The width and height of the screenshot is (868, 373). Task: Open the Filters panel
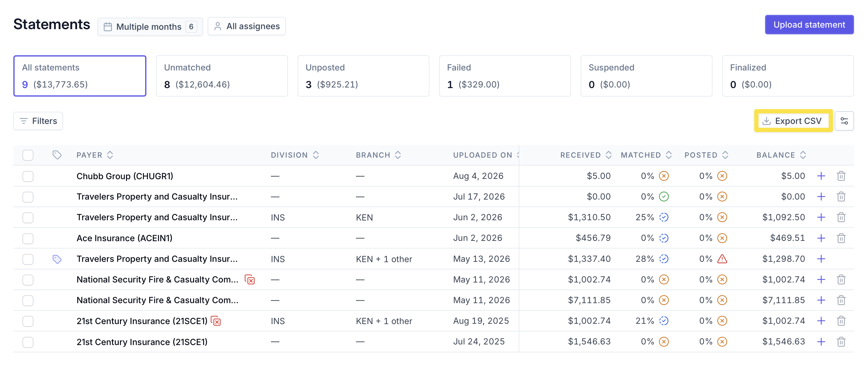tap(38, 121)
